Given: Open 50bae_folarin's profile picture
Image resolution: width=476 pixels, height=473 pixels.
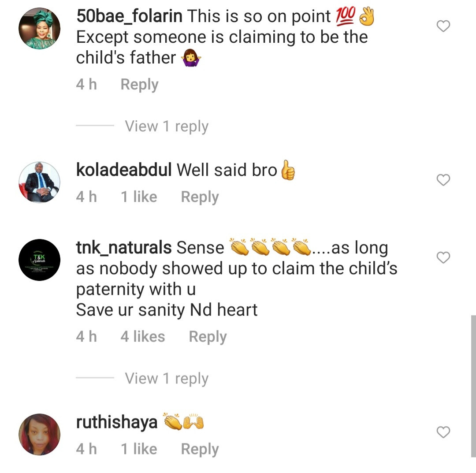Looking at the screenshot, I should tap(39, 29).
